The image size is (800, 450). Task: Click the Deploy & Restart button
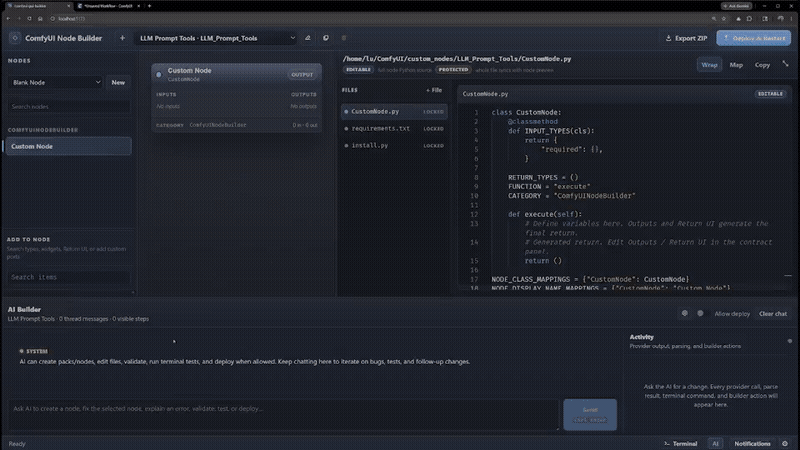tap(754, 38)
